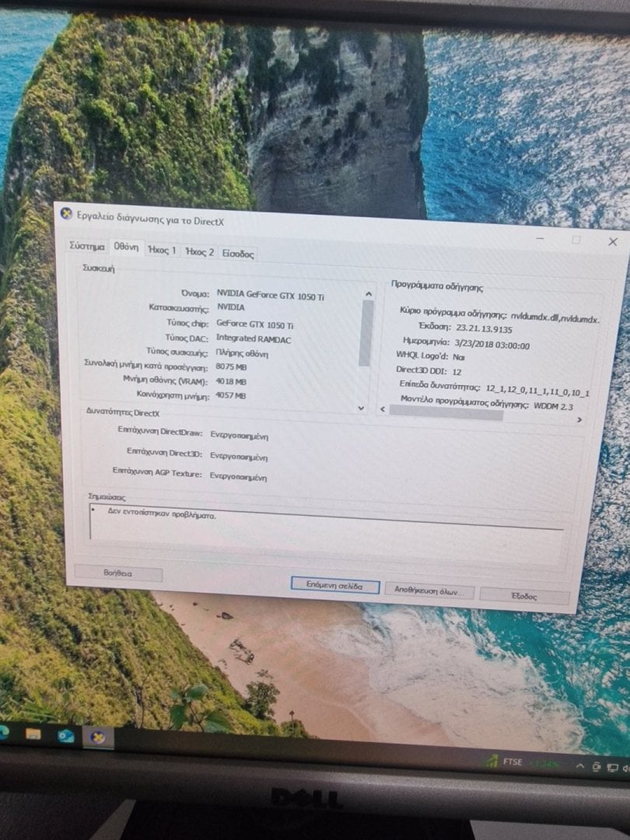The height and width of the screenshot is (840, 630).
Task: Click the Meet Now camera tray icon
Action: [596, 767]
